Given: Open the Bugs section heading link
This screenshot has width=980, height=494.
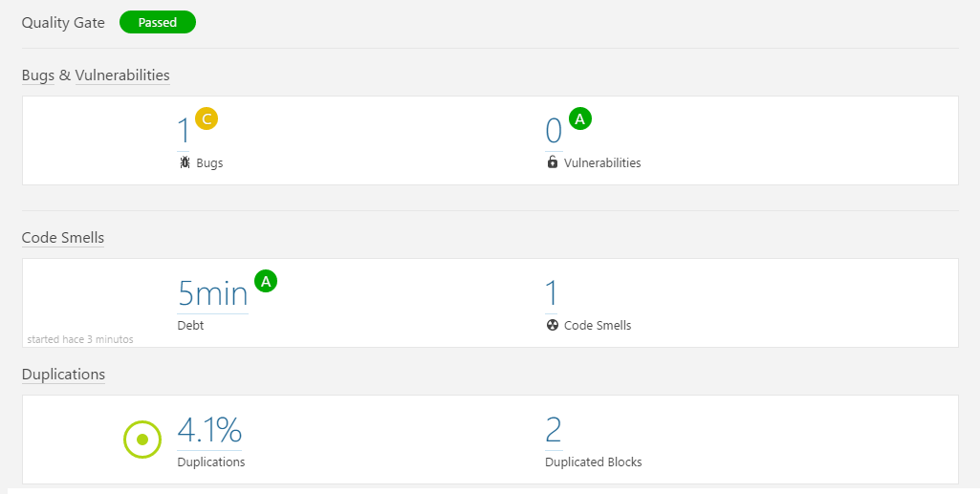Looking at the screenshot, I should click(37, 75).
